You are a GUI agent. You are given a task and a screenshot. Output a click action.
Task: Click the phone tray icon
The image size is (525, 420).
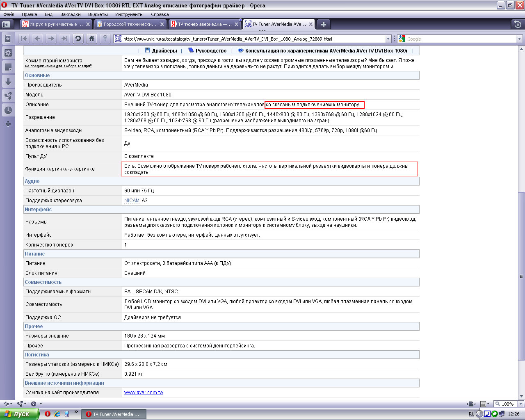(487, 414)
